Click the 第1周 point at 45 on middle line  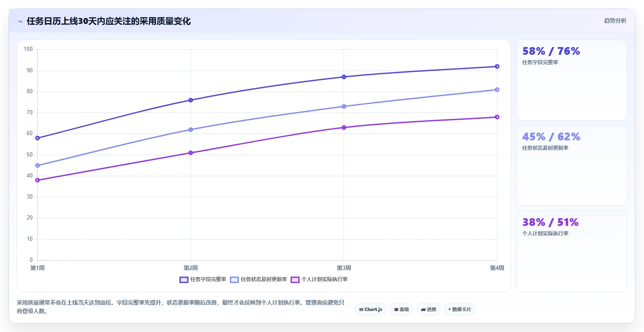point(38,165)
